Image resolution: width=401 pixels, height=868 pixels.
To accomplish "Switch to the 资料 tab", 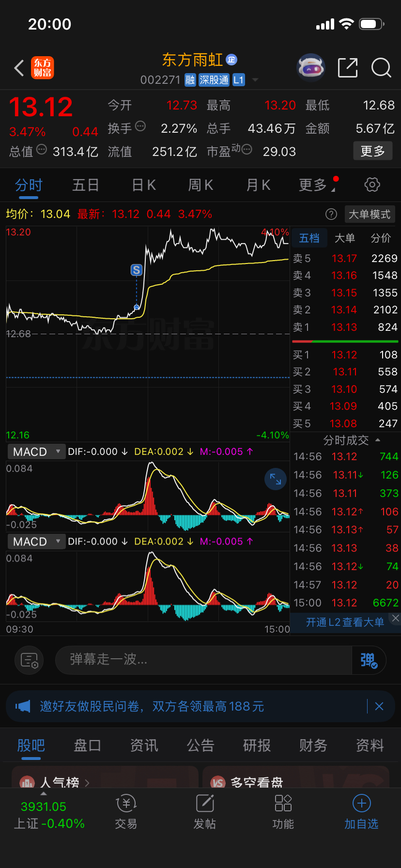I will click(370, 745).
